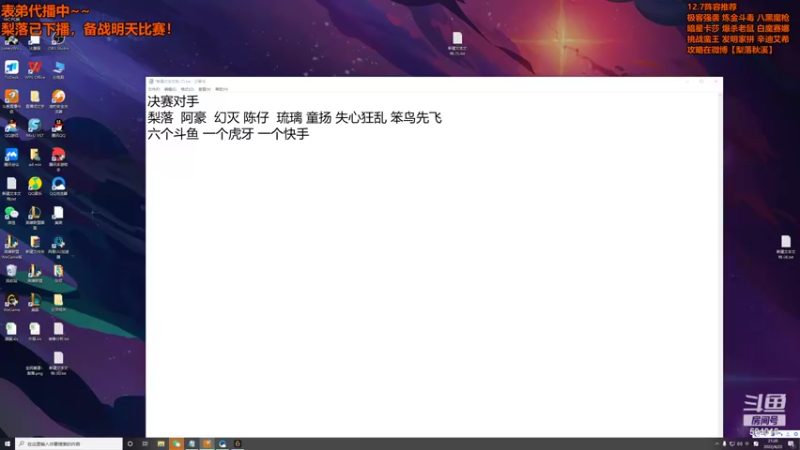Minimize the Notepad window

click(x=687, y=82)
